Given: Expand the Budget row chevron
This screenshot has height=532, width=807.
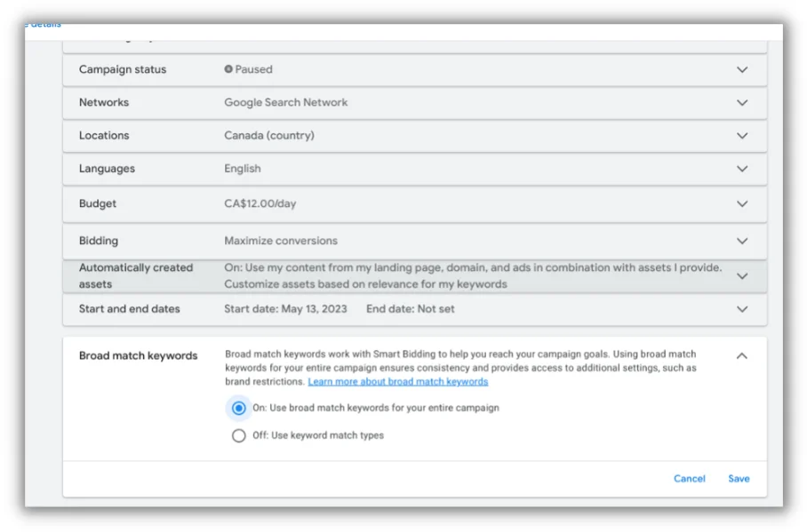Looking at the screenshot, I should pyautogui.click(x=741, y=203).
